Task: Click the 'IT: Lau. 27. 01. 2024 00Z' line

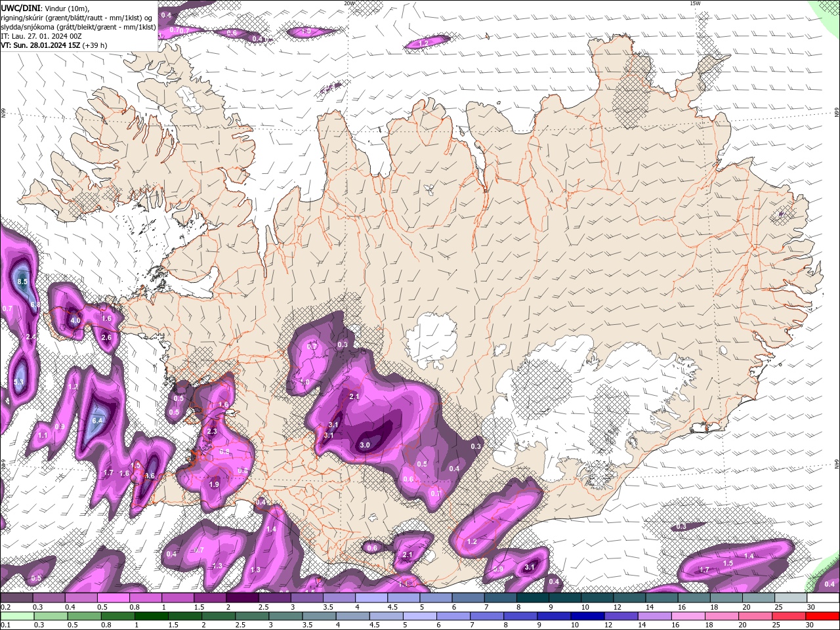Action: [41, 36]
